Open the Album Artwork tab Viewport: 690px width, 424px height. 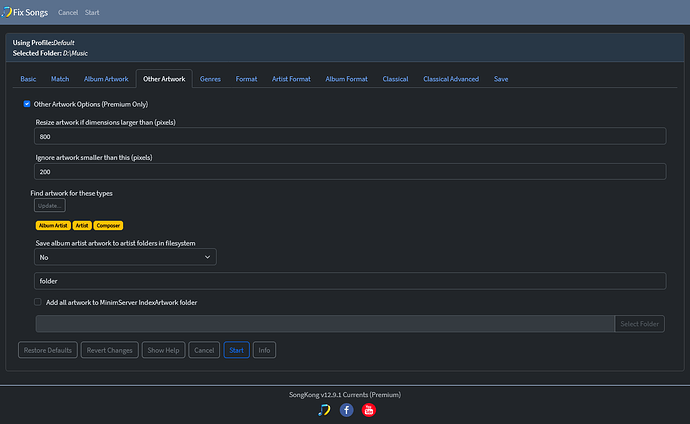coord(106,79)
